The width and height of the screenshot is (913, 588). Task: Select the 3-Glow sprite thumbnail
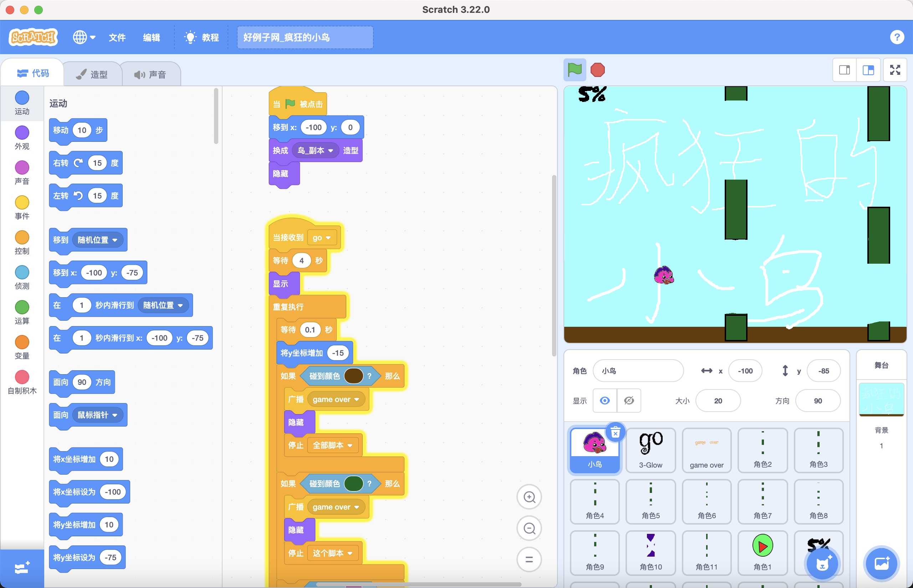pyautogui.click(x=651, y=450)
